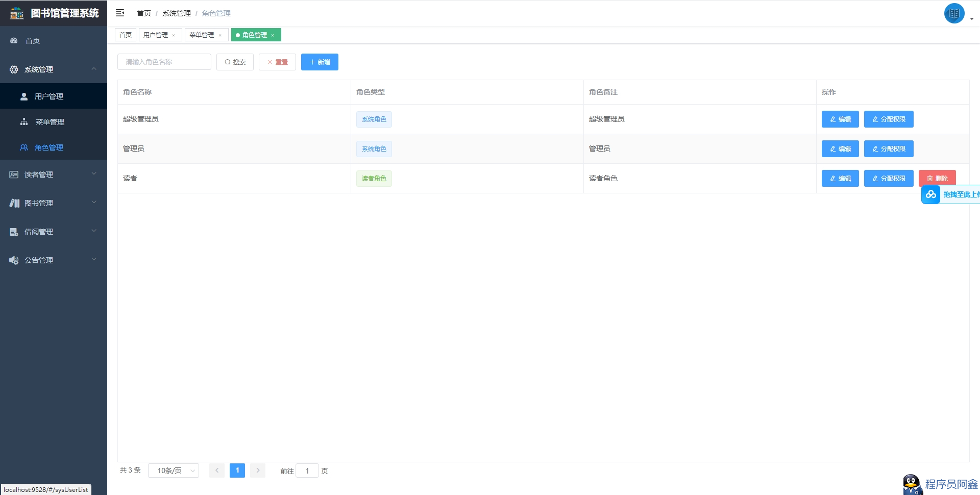This screenshot has width=980, height=495.
Task: Open 用户管理 in the sidebar
Action: tap(54, 96)
